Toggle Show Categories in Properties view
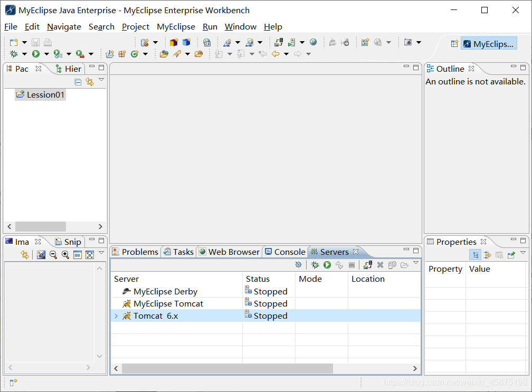This screenshot has height=392, width=532. pos(476,255)
